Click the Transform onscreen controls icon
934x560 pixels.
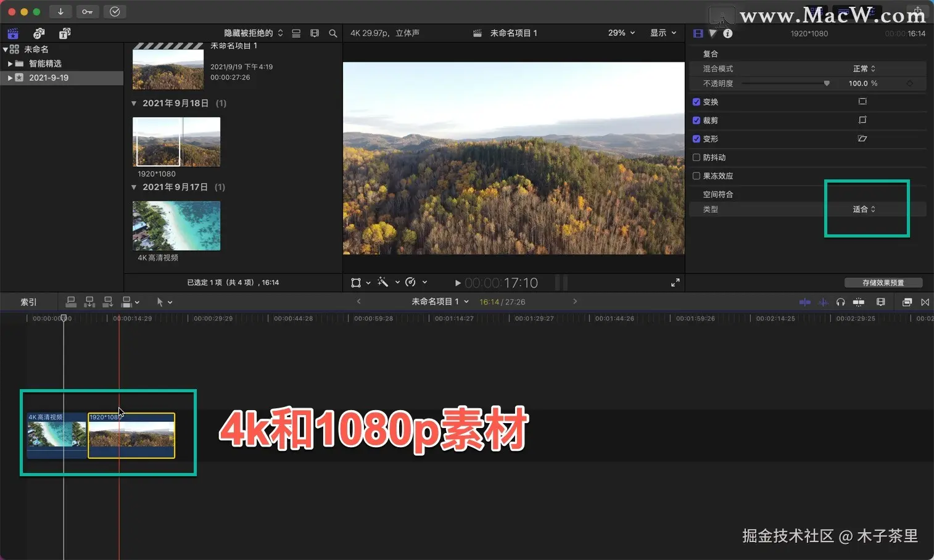click(862, 101)
